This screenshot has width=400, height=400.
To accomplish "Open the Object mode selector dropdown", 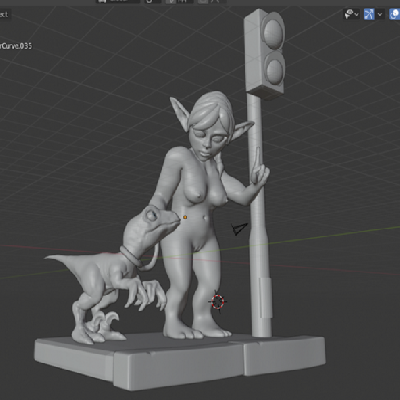I will click(4, 14).
